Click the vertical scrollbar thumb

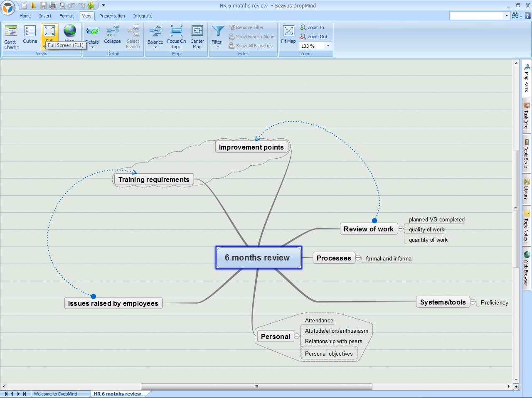tap(516, 209)
